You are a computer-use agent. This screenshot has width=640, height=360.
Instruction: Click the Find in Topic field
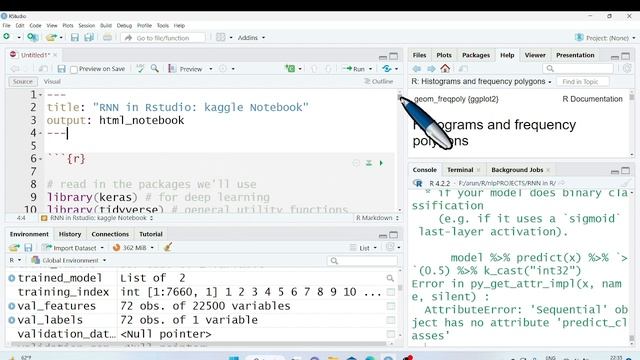[583, 82]
